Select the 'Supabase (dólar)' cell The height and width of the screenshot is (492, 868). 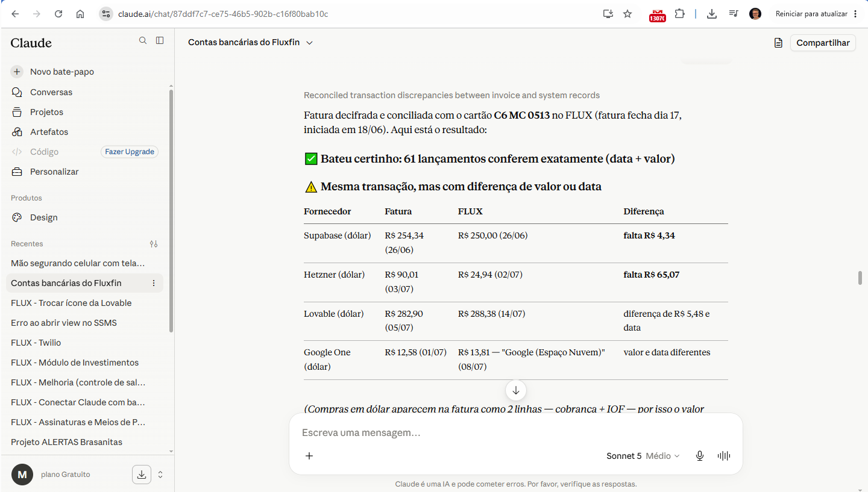point(337,235)
